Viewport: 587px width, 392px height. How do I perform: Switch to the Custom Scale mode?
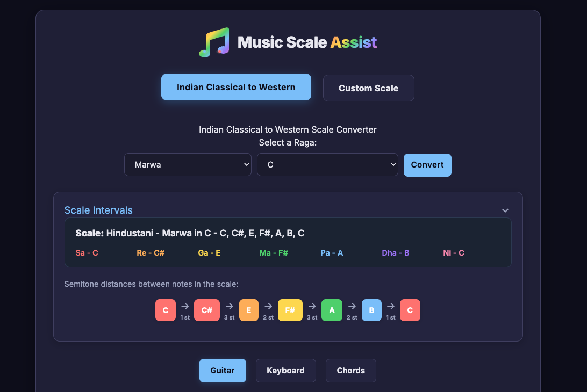pyautogui.click(x=368, y=88)
